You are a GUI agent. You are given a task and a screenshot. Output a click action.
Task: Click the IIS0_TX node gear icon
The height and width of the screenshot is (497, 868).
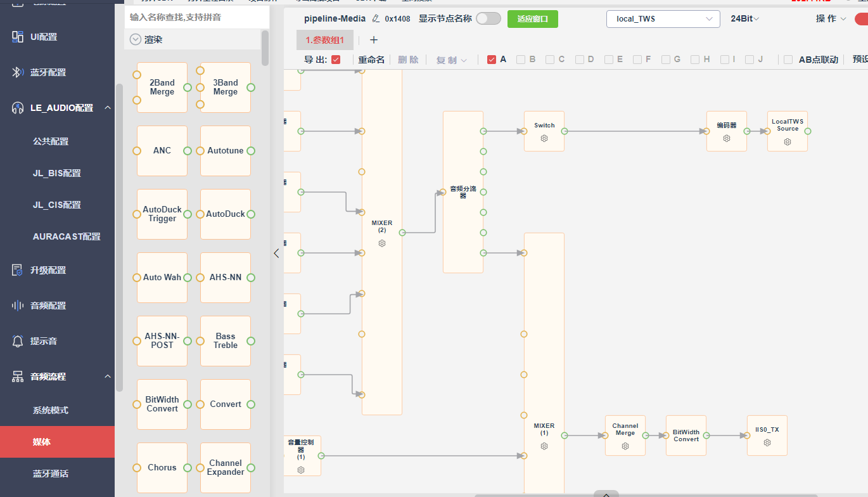(x=767, y=442)
